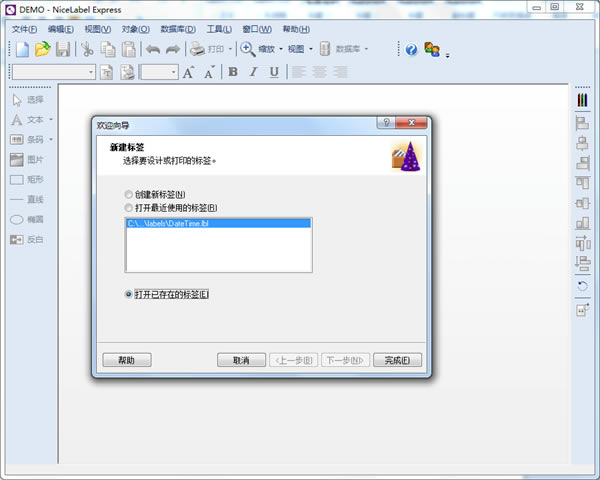The image size is (600, 480).
Task: Toggle Bold formatting
Action: (233, 72)
